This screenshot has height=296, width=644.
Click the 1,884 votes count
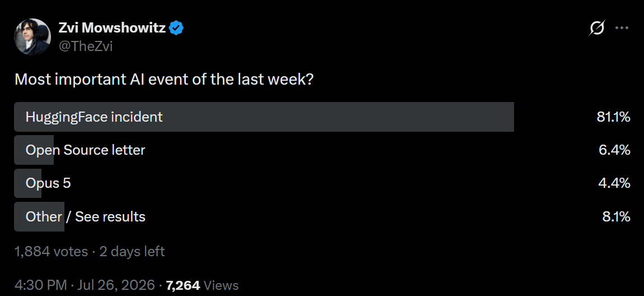[52, 251]
